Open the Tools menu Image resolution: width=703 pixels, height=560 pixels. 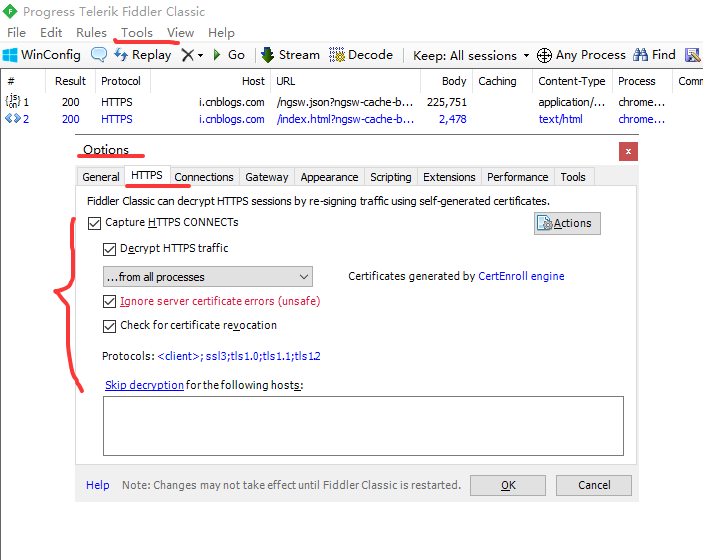point(137,33)
